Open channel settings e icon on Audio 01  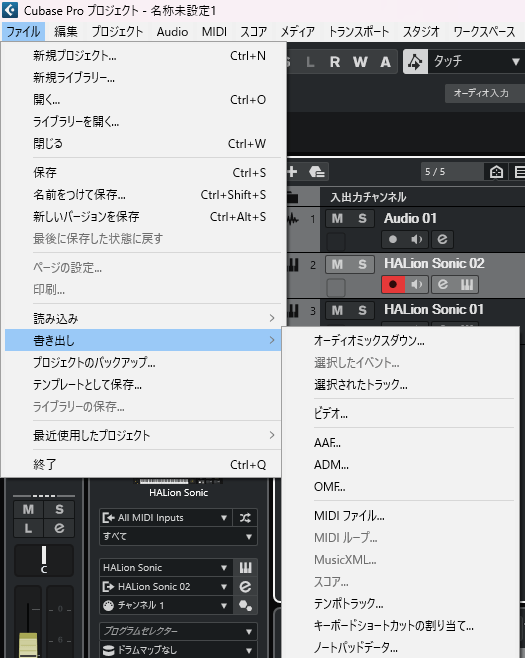coord(443,239)
